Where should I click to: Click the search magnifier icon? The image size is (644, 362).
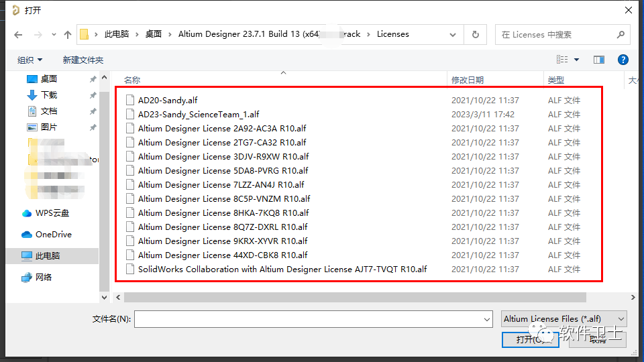621,34
